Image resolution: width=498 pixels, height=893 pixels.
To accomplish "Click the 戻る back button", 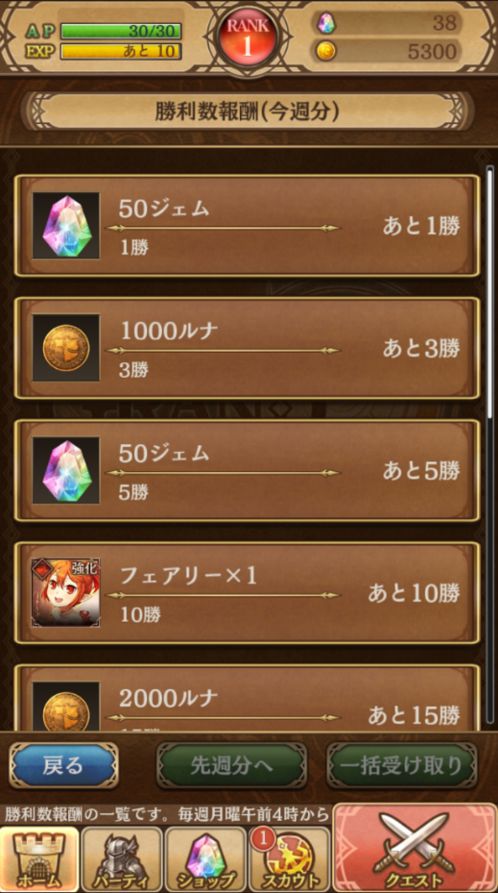I will point(63,765).
